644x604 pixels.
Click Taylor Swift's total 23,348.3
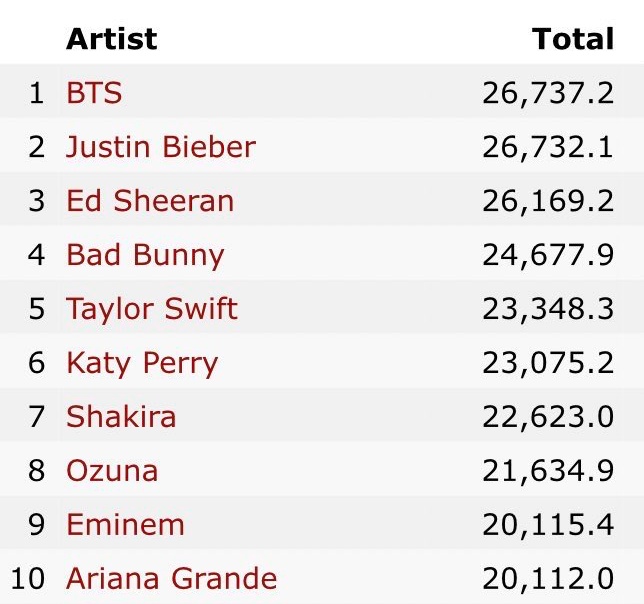[x=549, y=308]
